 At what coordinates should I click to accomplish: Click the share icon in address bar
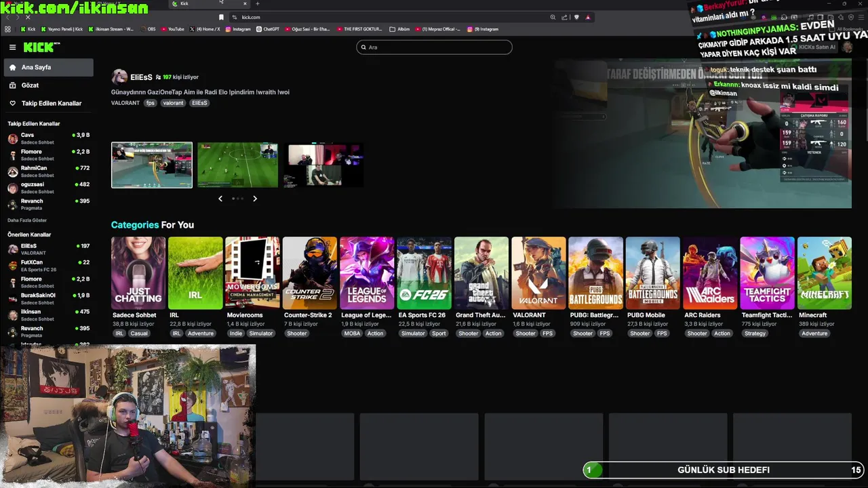[x=564, y=17]
